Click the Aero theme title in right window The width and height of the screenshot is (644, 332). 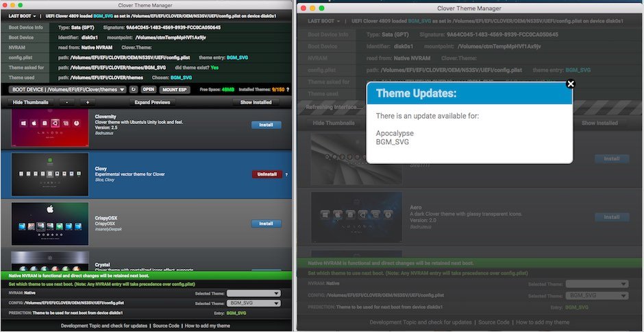(x=416, y=208)
